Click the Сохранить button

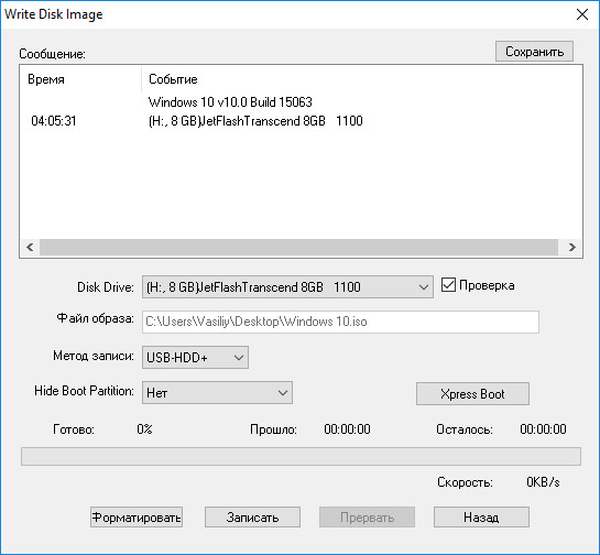(534, 51)
